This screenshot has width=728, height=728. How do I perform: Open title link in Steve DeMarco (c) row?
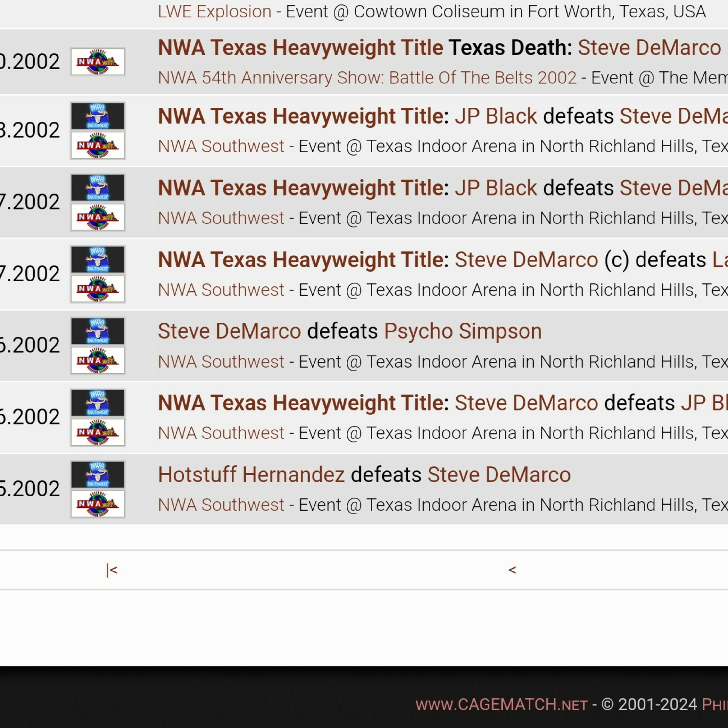300,260
